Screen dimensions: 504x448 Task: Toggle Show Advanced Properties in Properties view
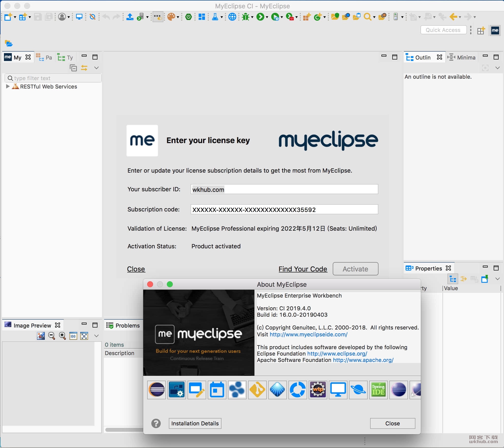(x=464, y=279)
